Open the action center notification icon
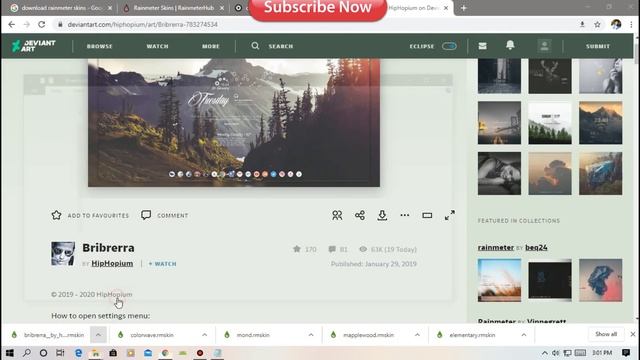This screenshot has height=360, width=640. pos(626,353)
